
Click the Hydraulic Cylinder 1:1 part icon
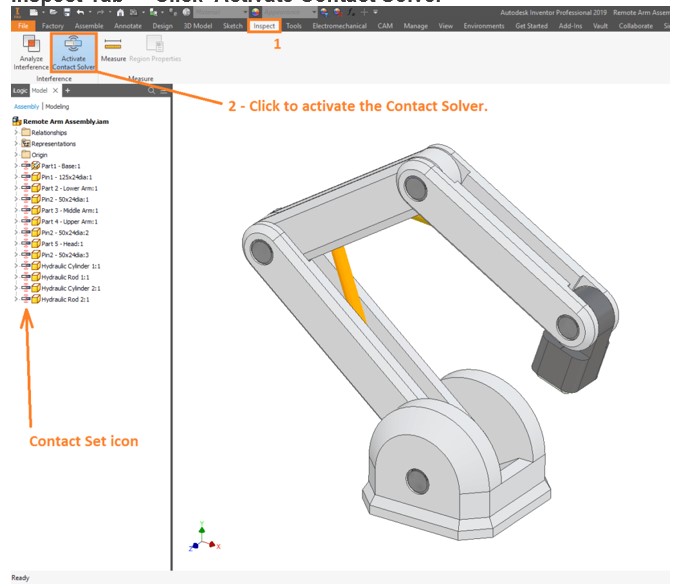pyautogui.click(x=35, y=266)
